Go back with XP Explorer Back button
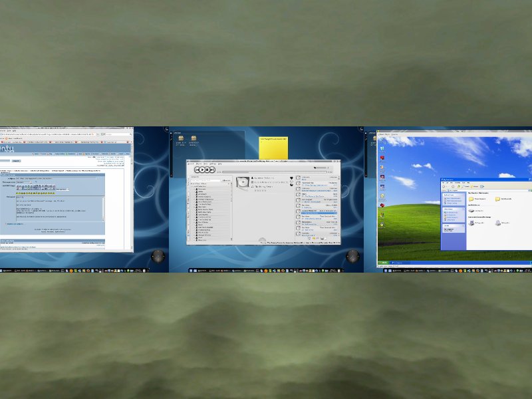The height and width of the screenshot is (399, 532). click(444, 186)
